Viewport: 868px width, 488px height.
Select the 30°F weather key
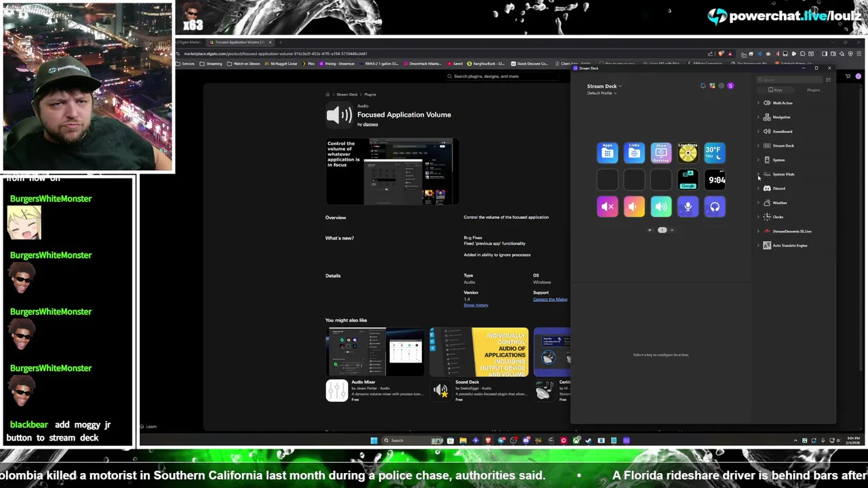click(x=715, y=152)
